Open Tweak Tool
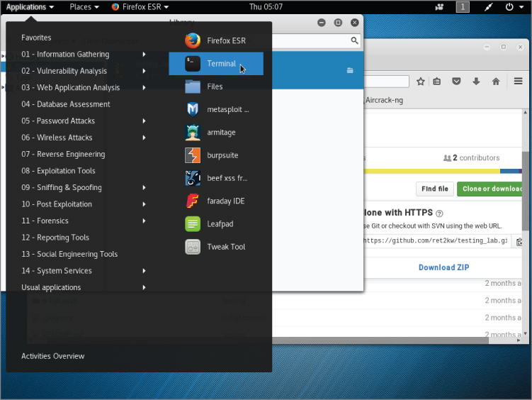The image size is (532, 400). point(216,247)
